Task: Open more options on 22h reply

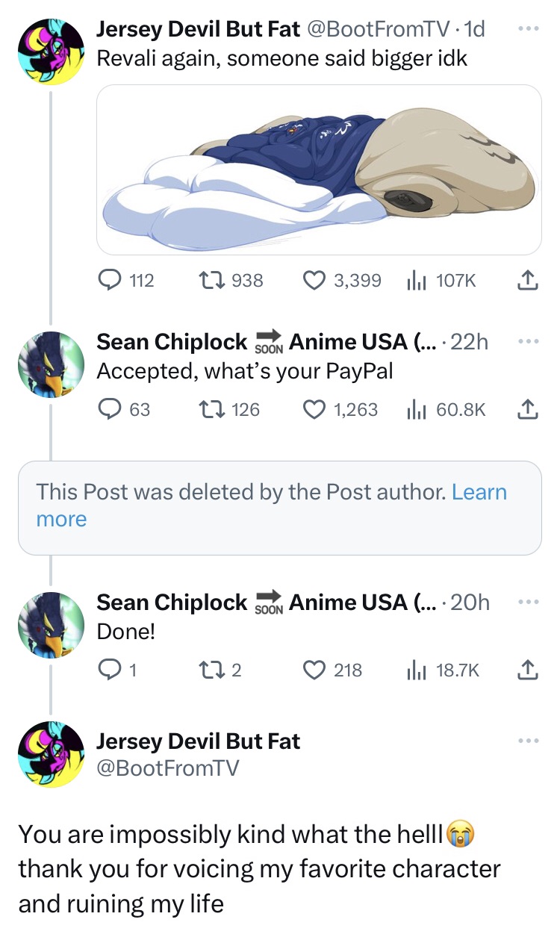Action: (x=528, y=341)
